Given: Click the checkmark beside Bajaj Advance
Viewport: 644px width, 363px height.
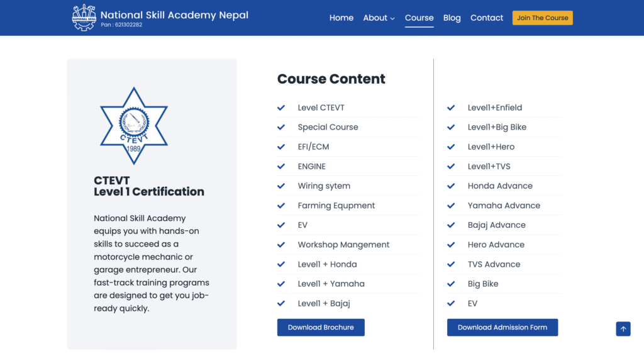Looking at the screenshot, I should pos(451,225).
